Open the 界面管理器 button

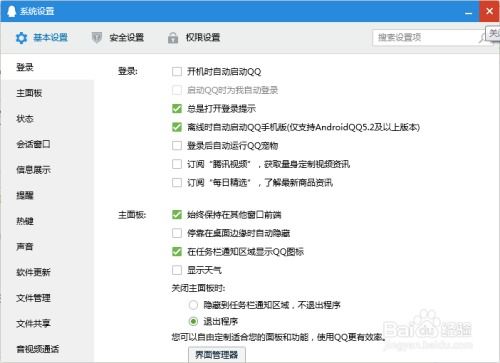tap(217, 354)
